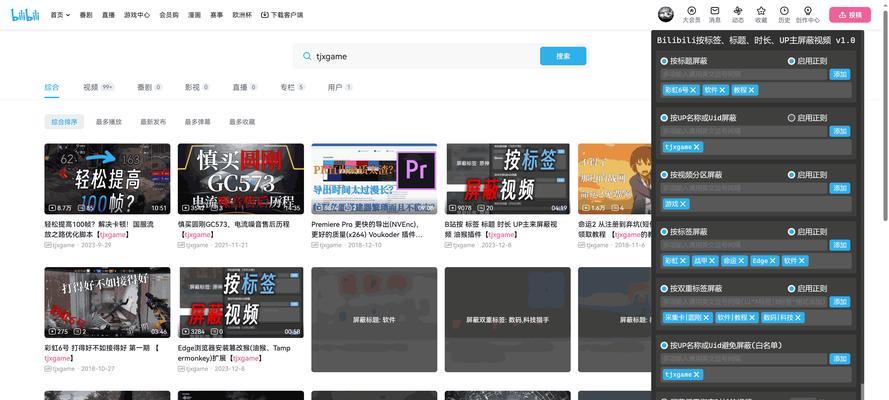
Task: Open the 打得好不如接得好 video thumbnail
Action: pyautogui.click(x=107, y=303)
